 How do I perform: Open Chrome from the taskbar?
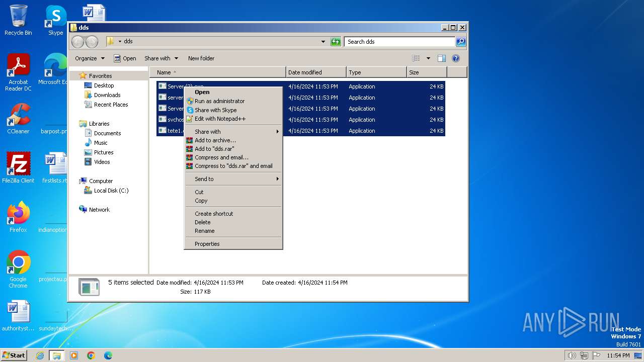coord(91,355)
